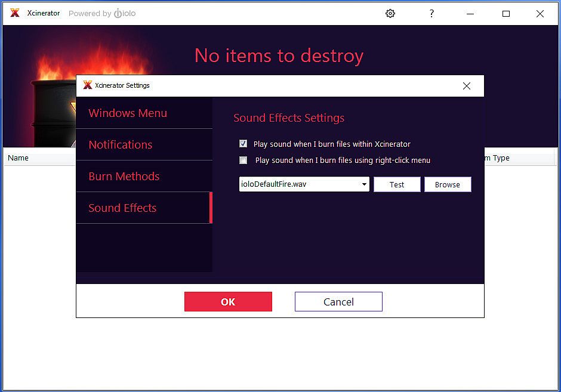Cancel the settings dialog
The height and width of the screenshot is (392, 561).
pyautogui.click(x=338, y=301)
